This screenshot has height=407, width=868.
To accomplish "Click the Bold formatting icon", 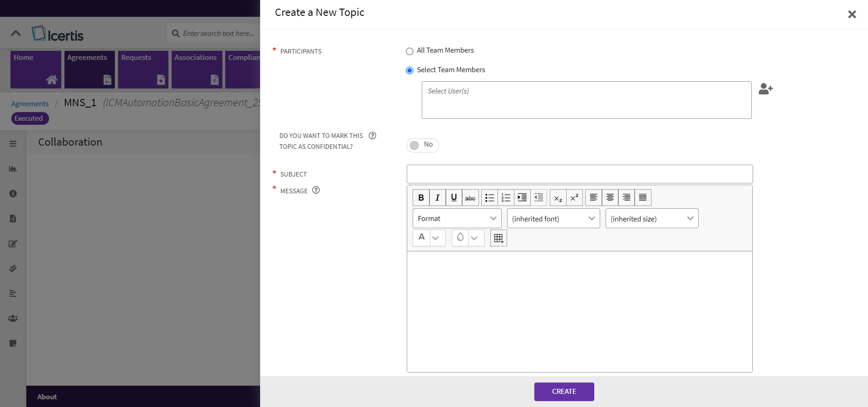I will pos(421,198).
